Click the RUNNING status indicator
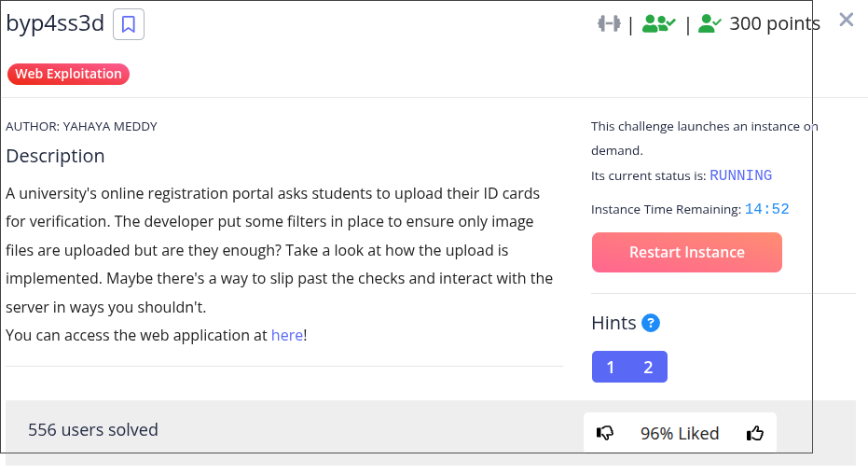This screenshot has width=868, height=474. [x=740, y=175]
